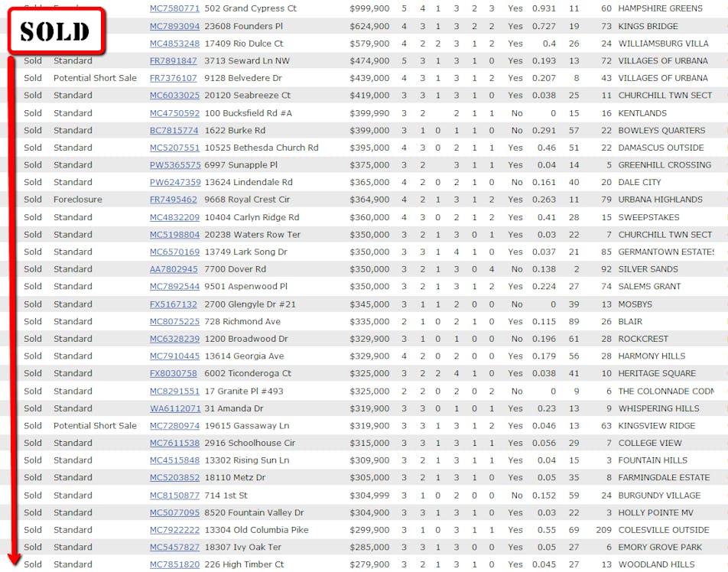The width and height of the screenshot is (728, 572).
Task: Open listing FR7495462 on Royal Crest Cir
Action: pos(174,200)
